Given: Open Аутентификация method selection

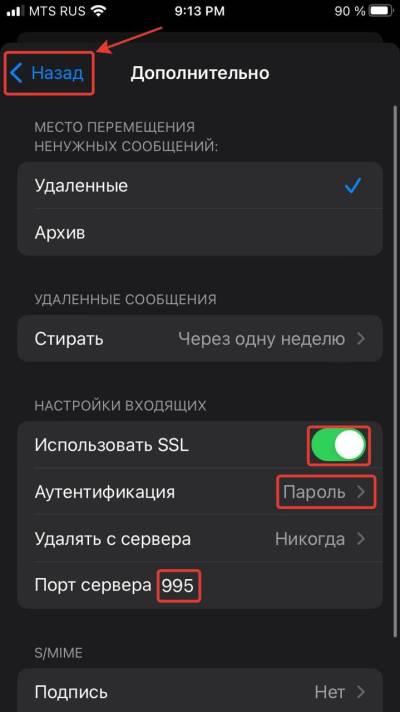Looking at the screenshot, I should tap(200, 492).
